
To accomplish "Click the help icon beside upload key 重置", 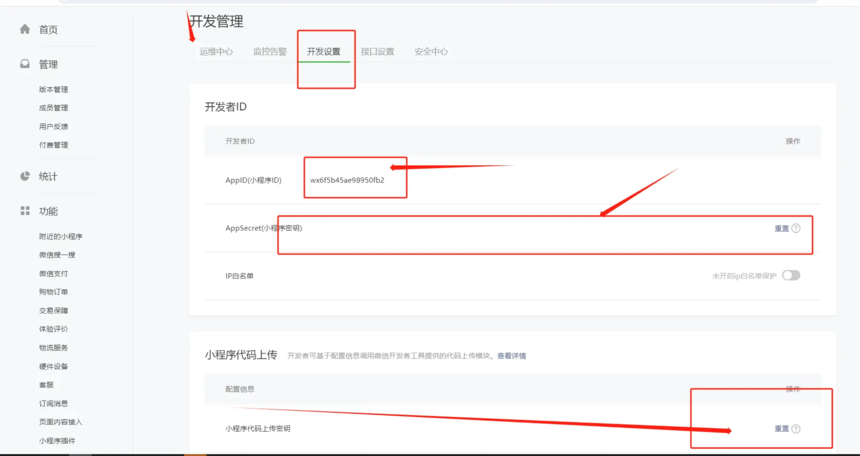I will pyautogui.click(x=796, y=429).
